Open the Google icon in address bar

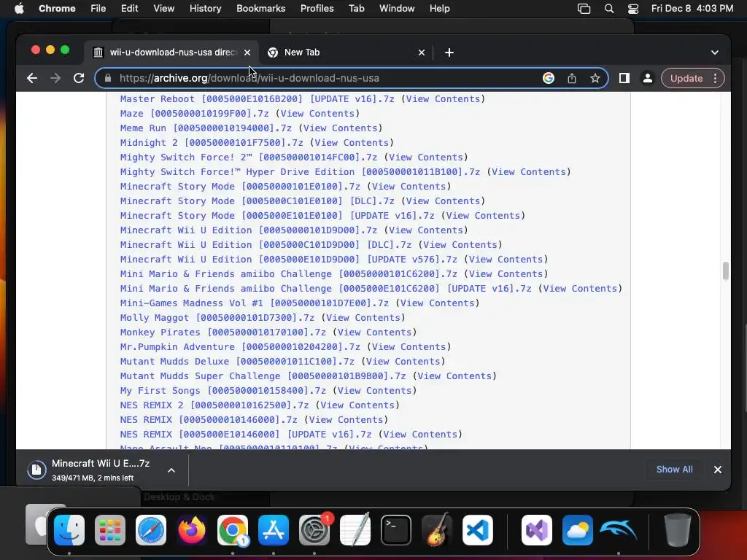pyautogui.click(x=549, y=78)
